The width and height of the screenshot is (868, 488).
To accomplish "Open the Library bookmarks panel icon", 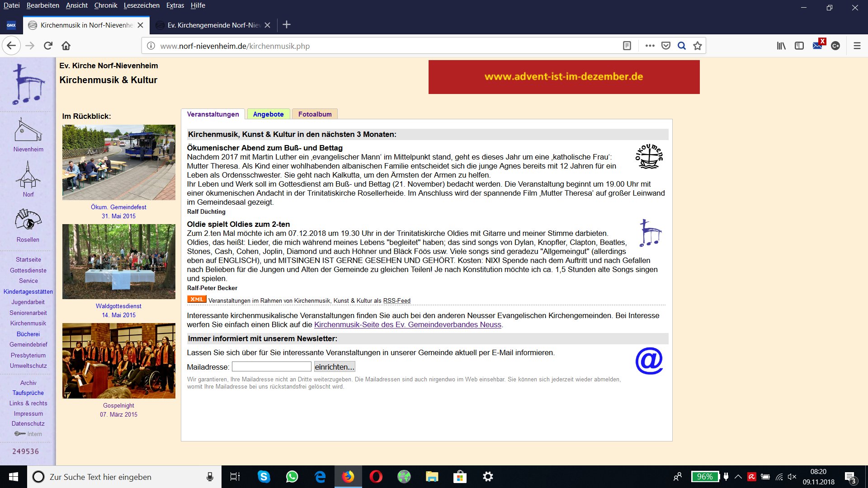I will coord(781,46).
